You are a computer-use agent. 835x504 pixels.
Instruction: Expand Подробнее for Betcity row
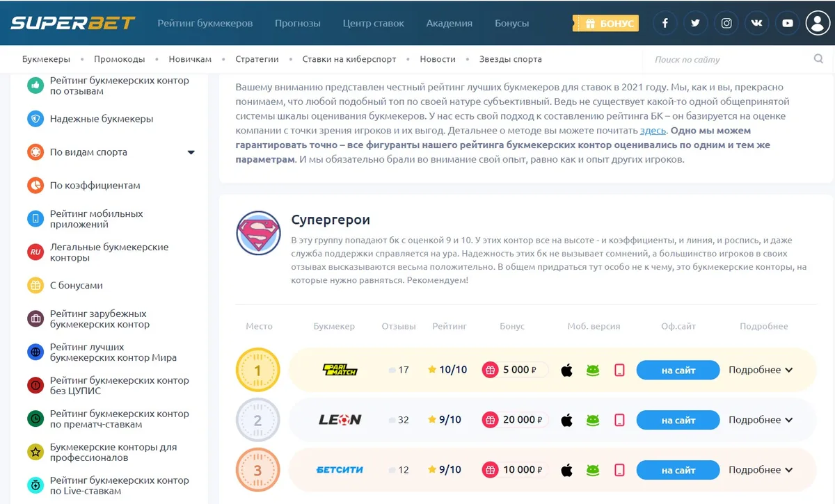point(761,470)
